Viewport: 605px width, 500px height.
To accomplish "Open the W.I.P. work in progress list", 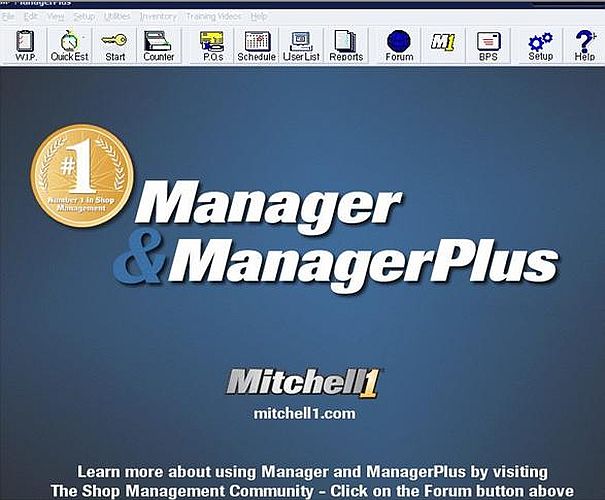I will (x=25, y=46).
